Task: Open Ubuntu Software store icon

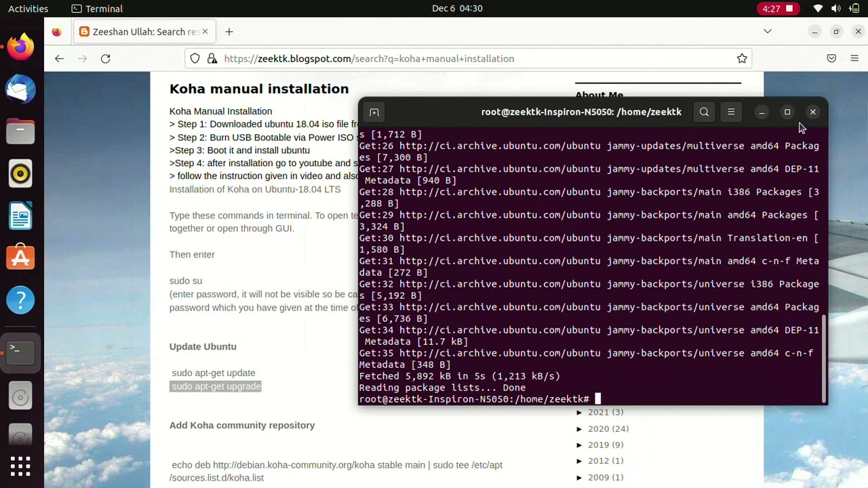Action: 20,258
